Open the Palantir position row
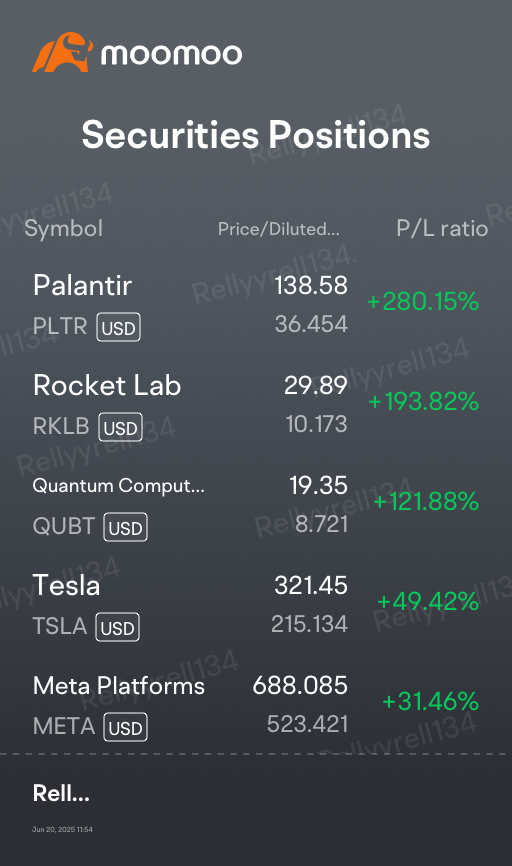This screenshot has height=866, width=512. tap(256, 305)
